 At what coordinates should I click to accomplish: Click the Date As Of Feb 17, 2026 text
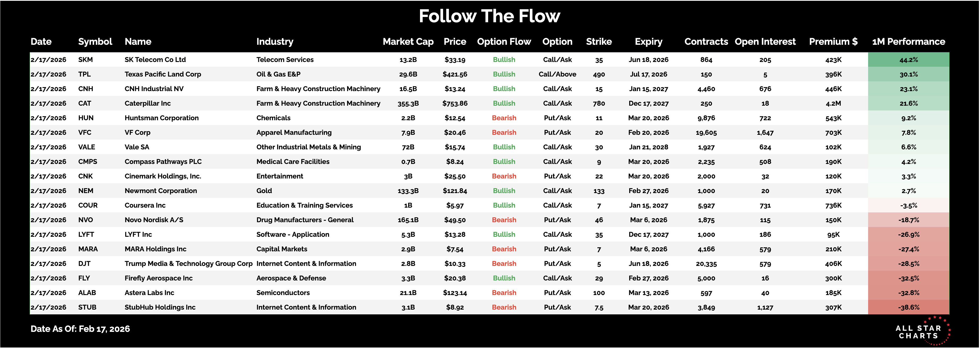coord(80,329)
